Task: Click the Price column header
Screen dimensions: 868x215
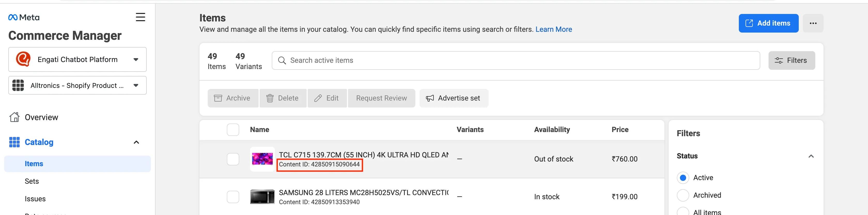Action: (x=620, y=130)
